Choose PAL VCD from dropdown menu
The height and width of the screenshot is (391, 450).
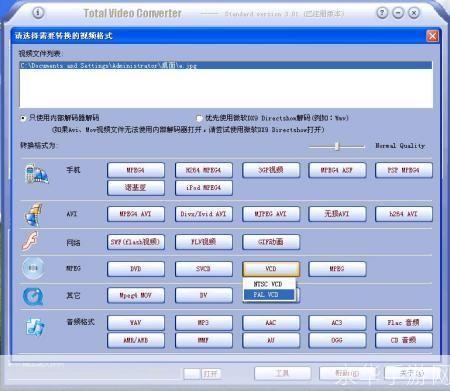coord(269,295)
